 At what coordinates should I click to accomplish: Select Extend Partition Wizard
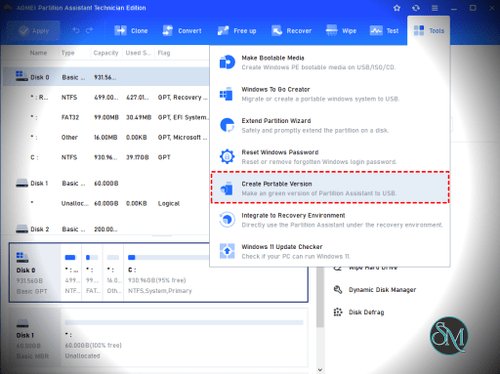coord(330,125)
